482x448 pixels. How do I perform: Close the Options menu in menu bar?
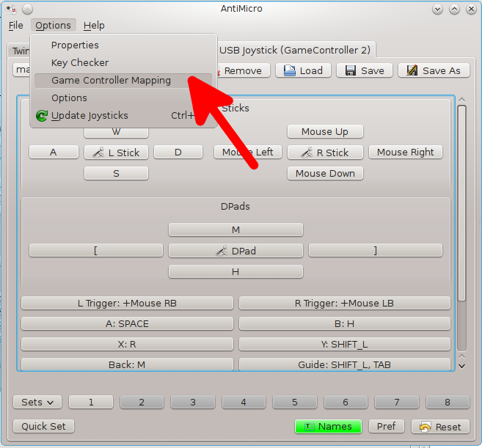point(53,25)
